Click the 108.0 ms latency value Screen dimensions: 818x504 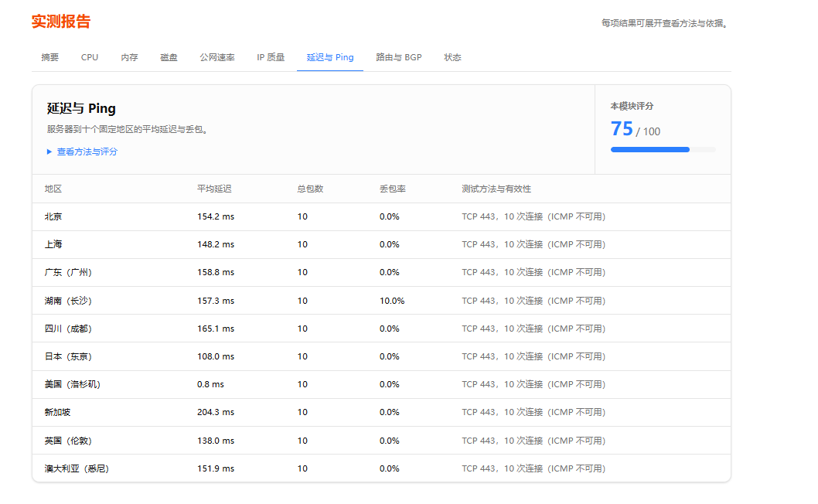(x=216, y=356)
